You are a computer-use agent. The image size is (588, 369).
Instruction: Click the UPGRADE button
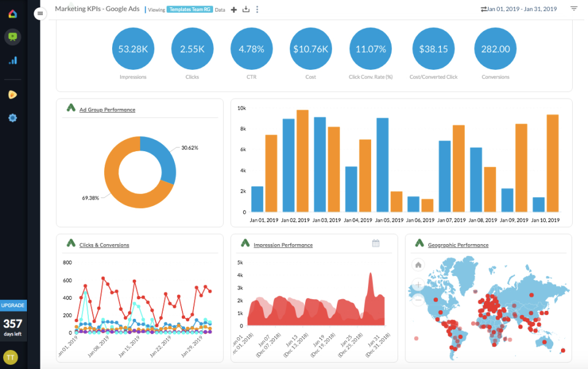click(x=12, y=305)
